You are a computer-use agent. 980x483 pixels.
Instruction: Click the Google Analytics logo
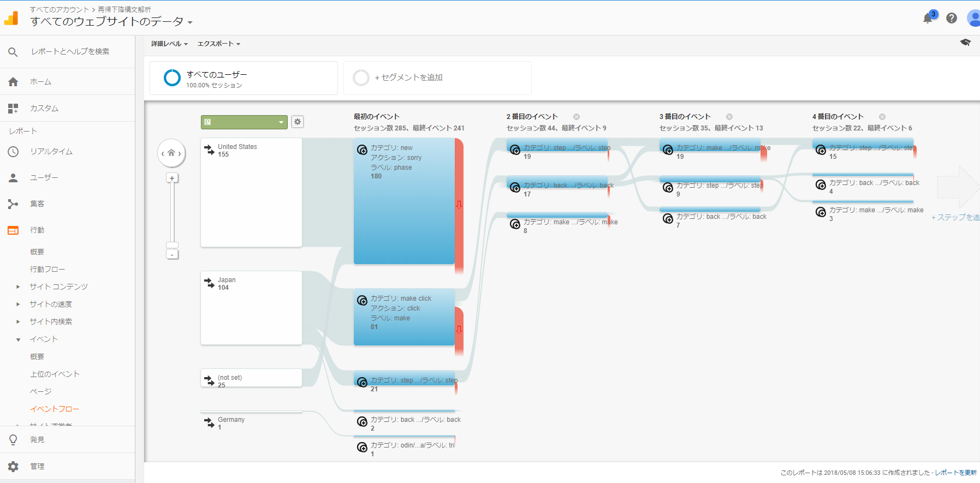point(11,19)
